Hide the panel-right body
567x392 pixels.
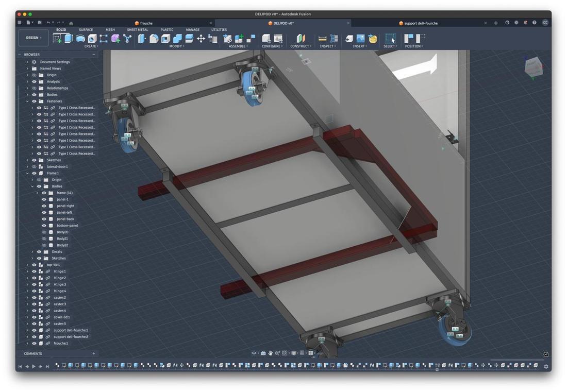(44, 206)
